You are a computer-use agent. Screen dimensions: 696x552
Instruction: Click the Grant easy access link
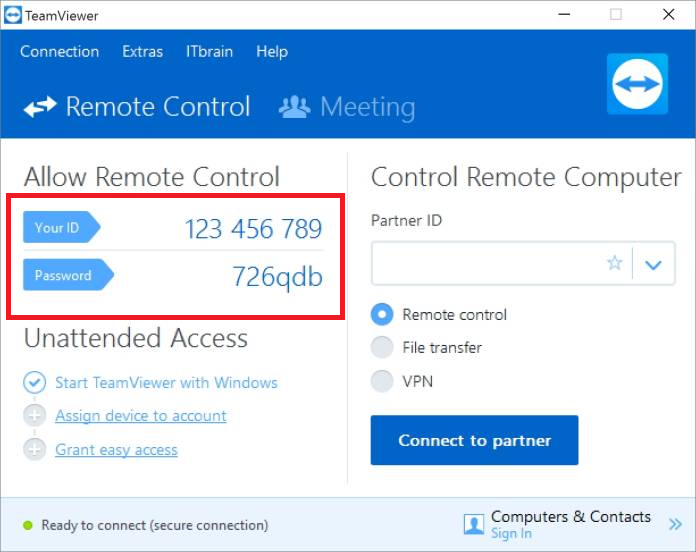(116, 450)
